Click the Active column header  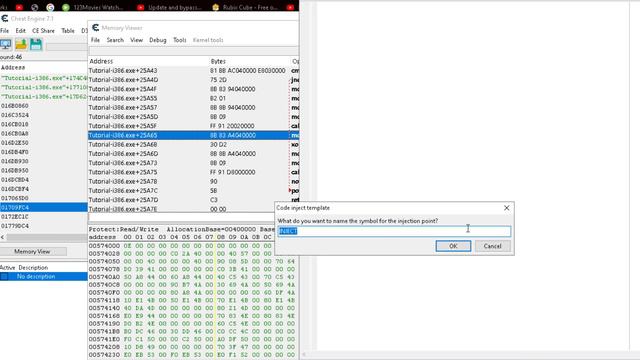[8, 268]
